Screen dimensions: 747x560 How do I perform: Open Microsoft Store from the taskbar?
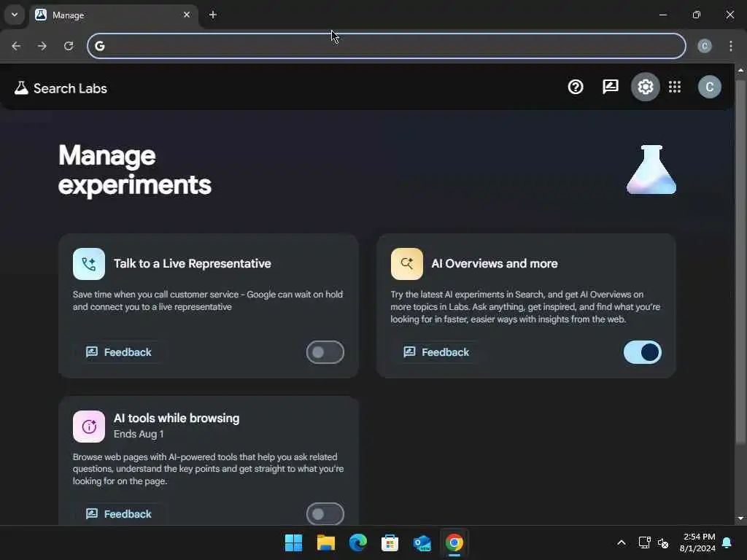[390, 542]
